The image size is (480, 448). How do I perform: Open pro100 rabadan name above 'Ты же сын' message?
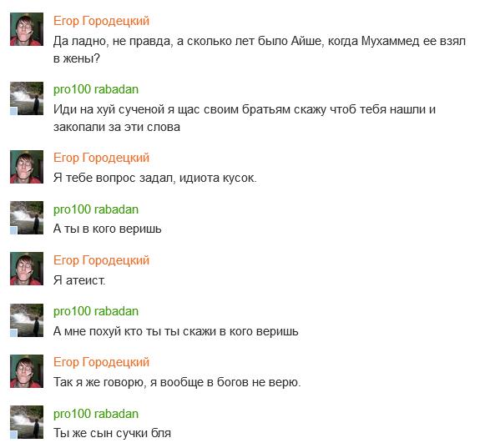click(96, 414)
